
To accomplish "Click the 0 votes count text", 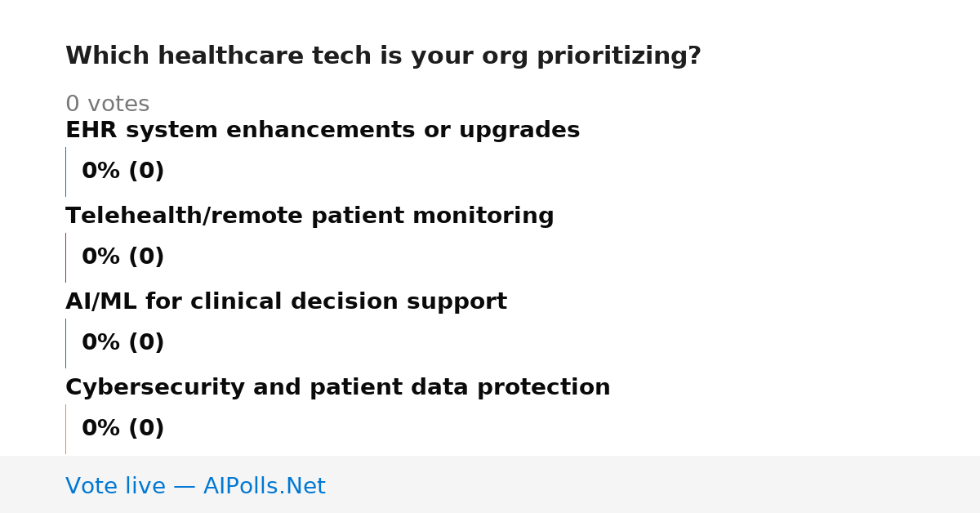I will pyautogui.click(x=107, y=105).
